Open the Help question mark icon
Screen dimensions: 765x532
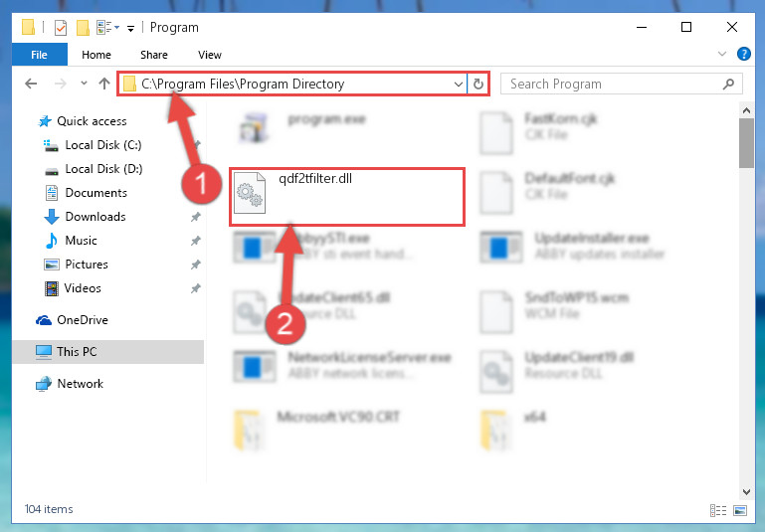pos(743,54)
